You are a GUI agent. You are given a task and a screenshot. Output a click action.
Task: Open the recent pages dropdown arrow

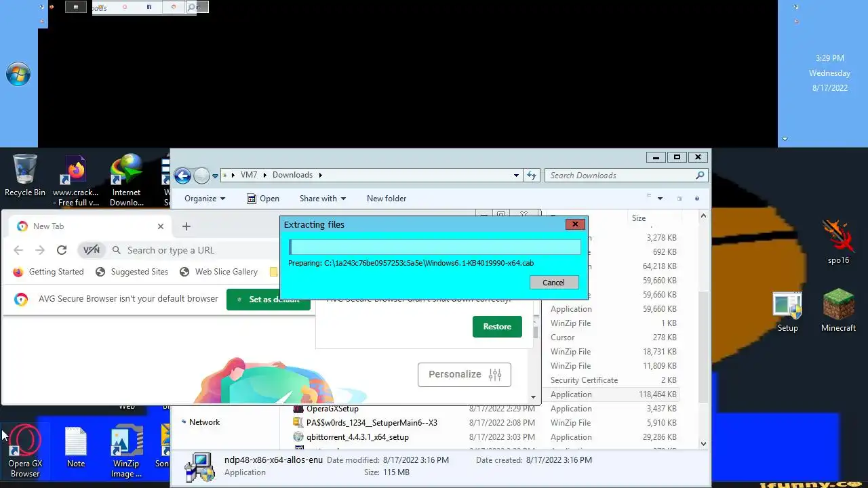(x=215, y=176)
